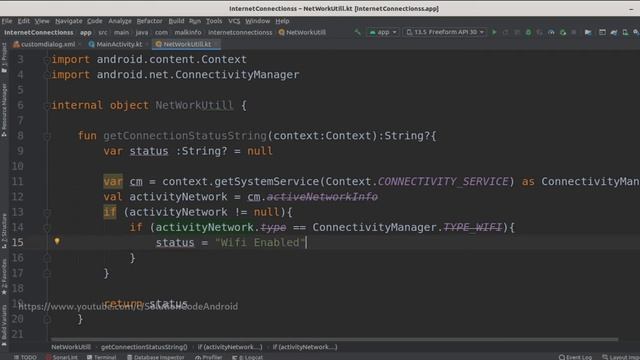640x360 pixels.
Task: Click the horizontal scrollbar below the editor
Action: click(x=334, y=339)
